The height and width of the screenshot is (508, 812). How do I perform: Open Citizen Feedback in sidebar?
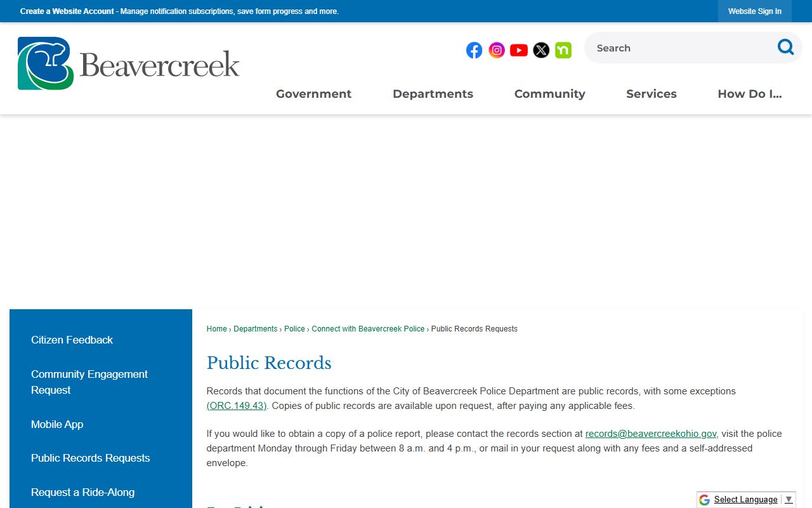72,340
